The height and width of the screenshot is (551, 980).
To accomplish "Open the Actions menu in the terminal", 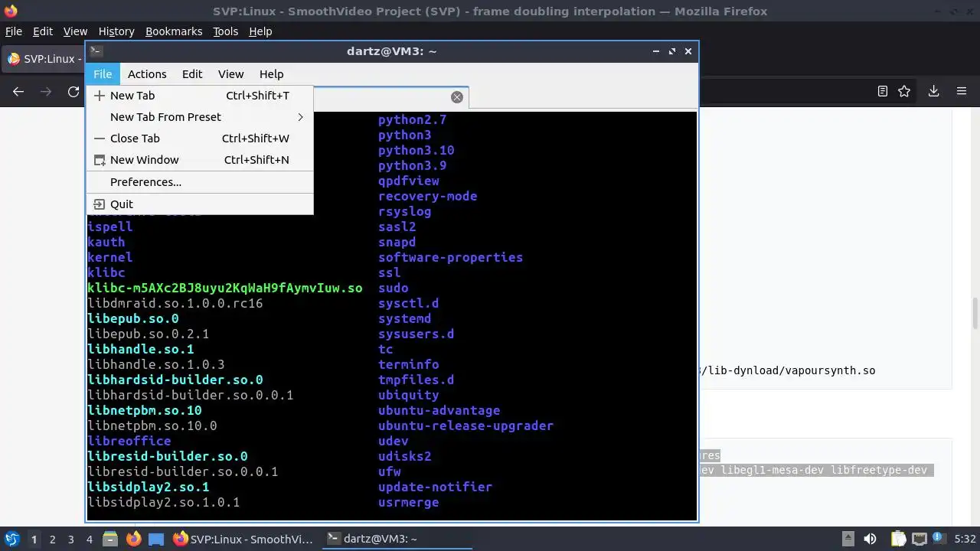I will (x=147, y=74).
